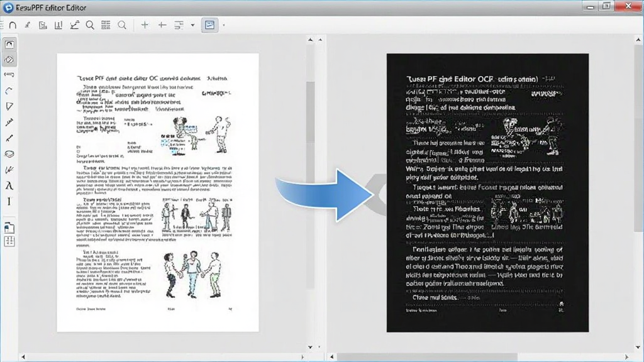The width and height of the screenshot is (644, 362).
Task: Click the bar-chart icon in the top toolbar
Action: click(58, 25)
